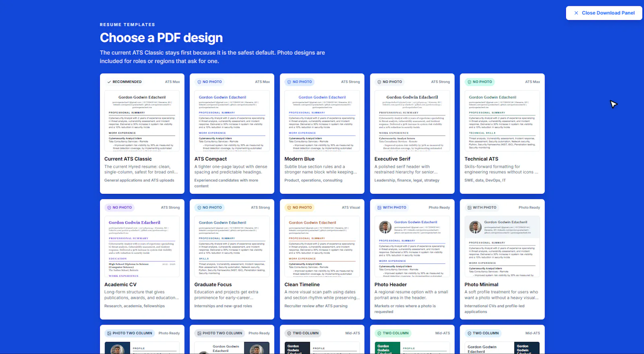The height and width of the screenshot is (354, 644).
Task: Open the Modern Blue resume preview thumbnail
Action: click(322, 121)
